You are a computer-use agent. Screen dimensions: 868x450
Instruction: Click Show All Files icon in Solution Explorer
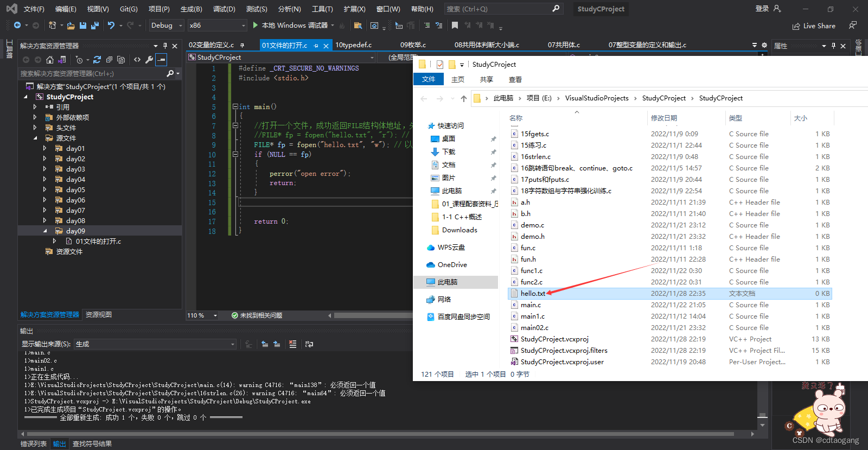[121, 60]
